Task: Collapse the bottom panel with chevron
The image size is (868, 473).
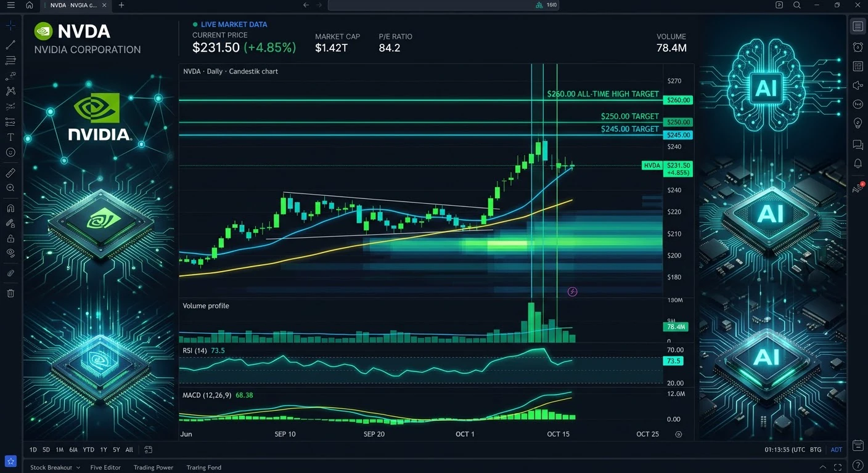Action: [823, 467]
